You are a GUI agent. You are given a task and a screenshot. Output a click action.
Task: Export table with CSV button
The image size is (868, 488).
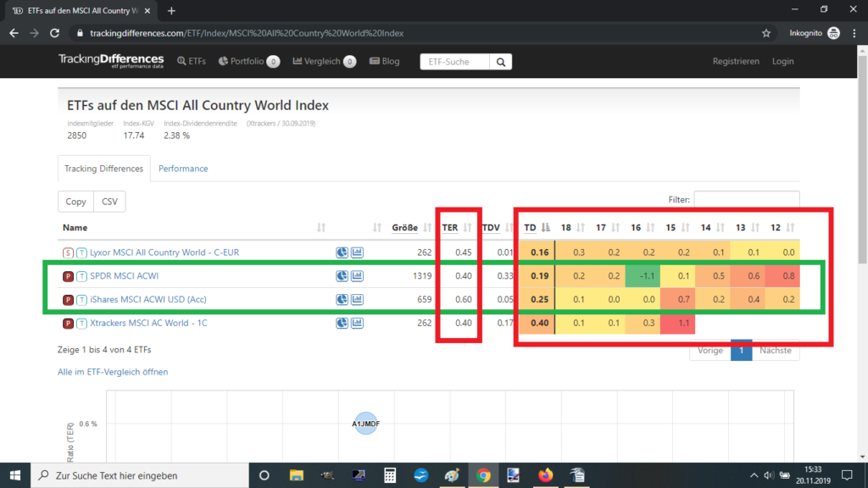(109, 202)
